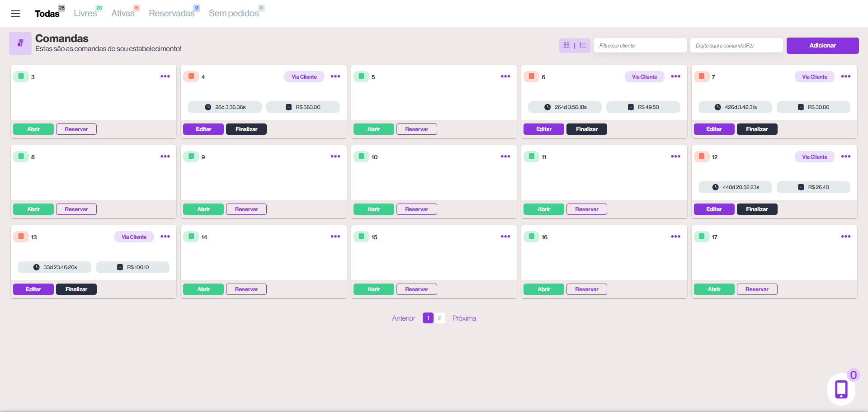Click Finalizar on comanda 13
Viewport: 868px width, 412px height.
76,289
